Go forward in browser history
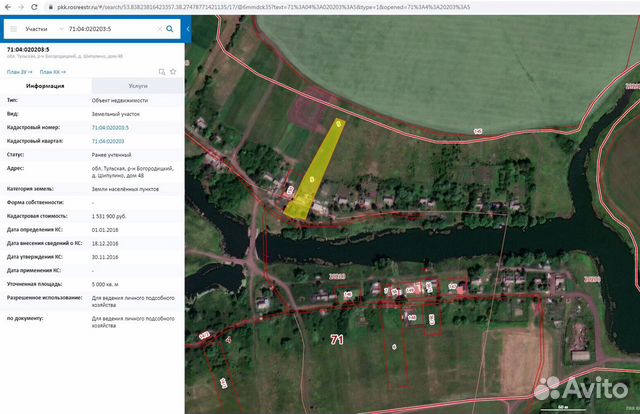640x414 pixels. click(20, 6)
